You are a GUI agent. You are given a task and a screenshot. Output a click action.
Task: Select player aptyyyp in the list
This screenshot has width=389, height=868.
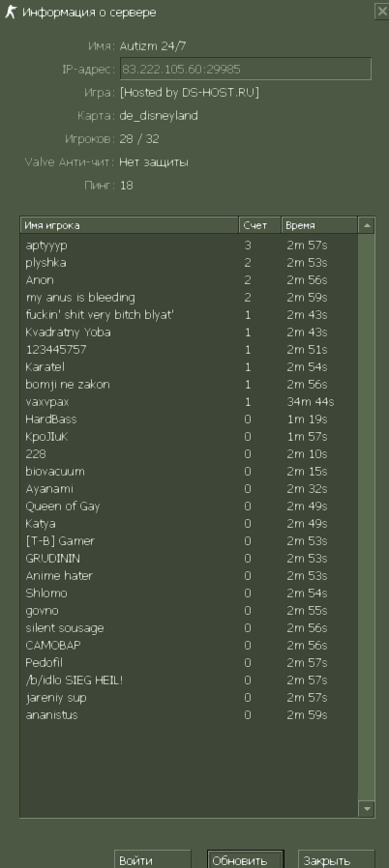click(189, 246)
